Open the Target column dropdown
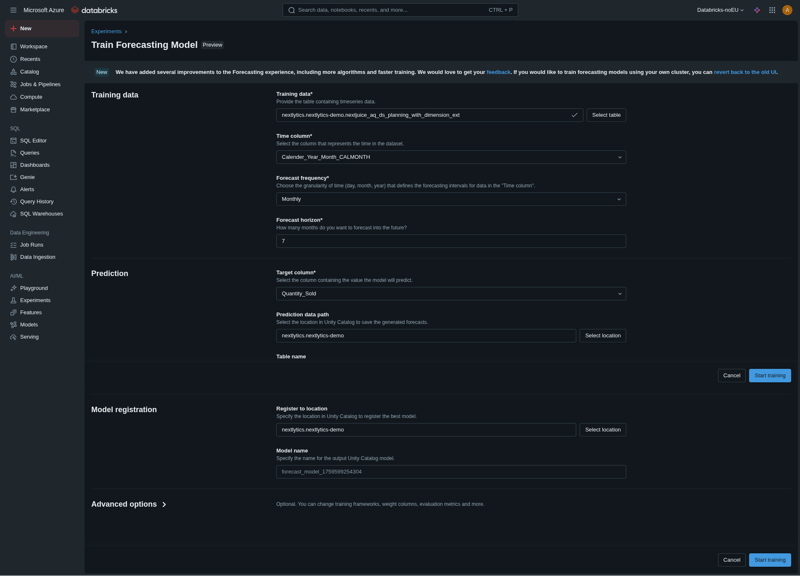800x576 pixels. pyautogui.click(x=451, y=294)
